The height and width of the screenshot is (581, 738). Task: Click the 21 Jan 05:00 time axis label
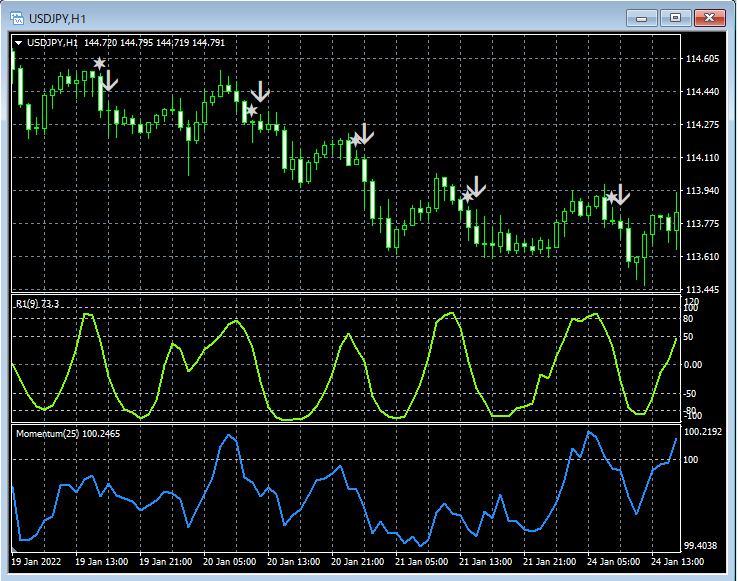tap(422, 562)
